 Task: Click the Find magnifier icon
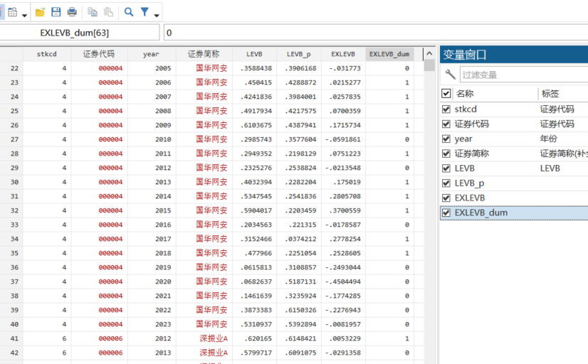click(129, 12)
